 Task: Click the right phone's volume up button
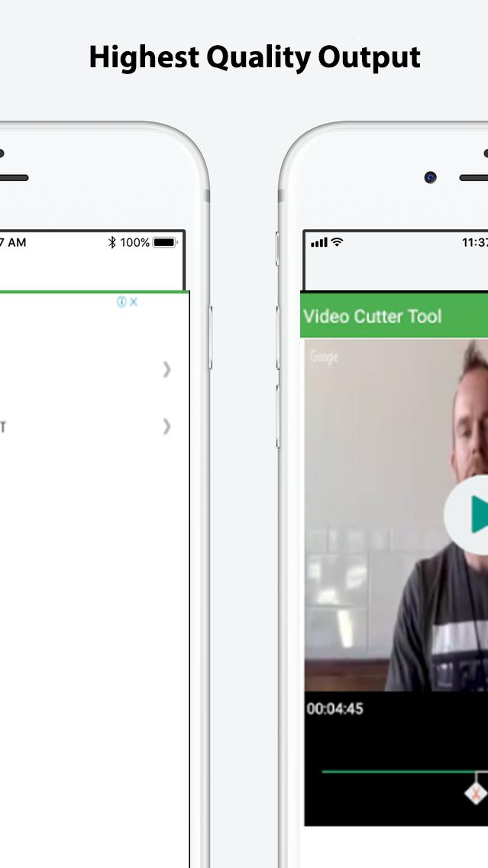pyautogui.click(x=278, y=337)
